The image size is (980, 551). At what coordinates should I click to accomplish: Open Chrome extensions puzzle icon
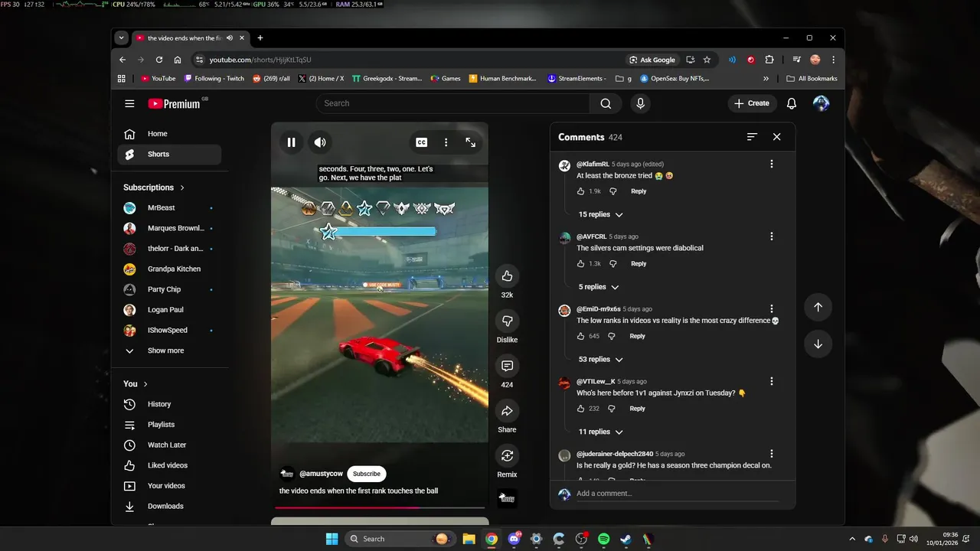(769, 60)
